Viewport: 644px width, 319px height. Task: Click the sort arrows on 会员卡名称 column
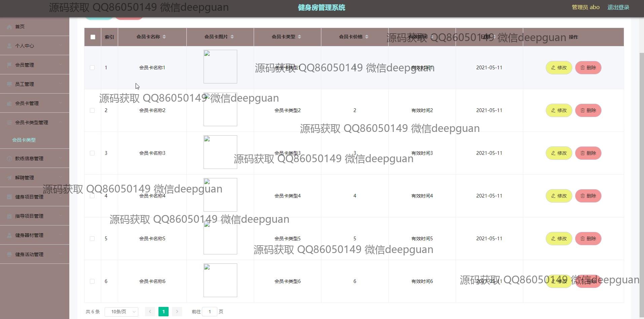tap(164, 37)
